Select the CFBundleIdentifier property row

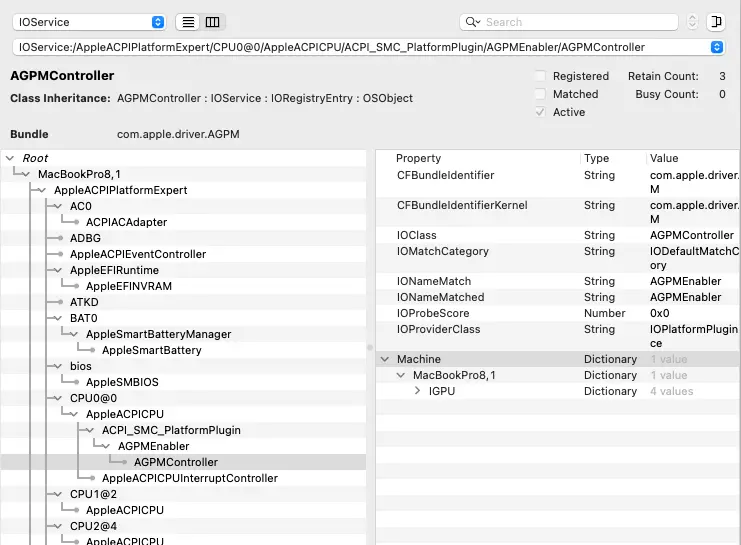point(558,182)
